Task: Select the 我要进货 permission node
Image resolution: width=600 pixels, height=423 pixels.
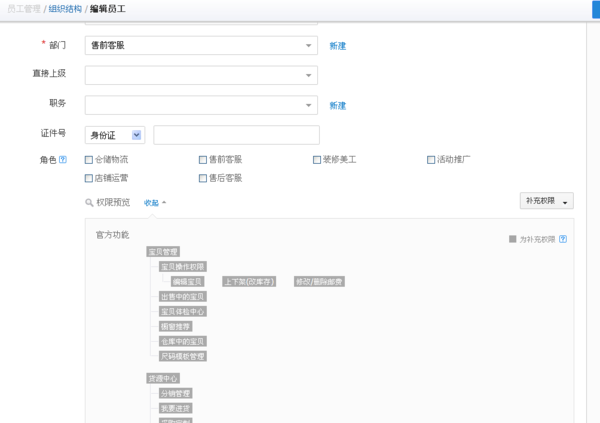Action: click(175, 408)
